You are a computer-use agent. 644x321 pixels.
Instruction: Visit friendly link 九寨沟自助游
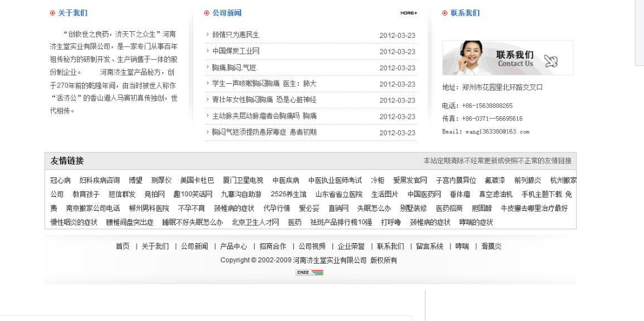241,194
